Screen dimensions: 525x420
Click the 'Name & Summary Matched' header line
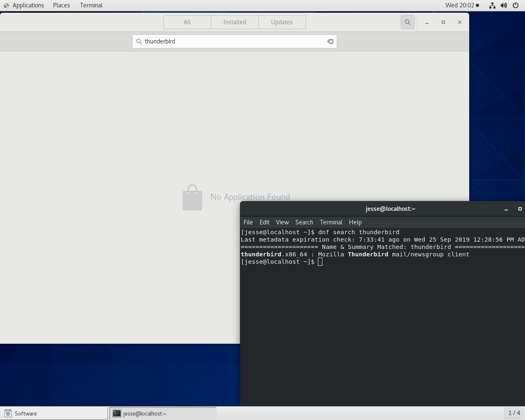click(x=383, y=247)
